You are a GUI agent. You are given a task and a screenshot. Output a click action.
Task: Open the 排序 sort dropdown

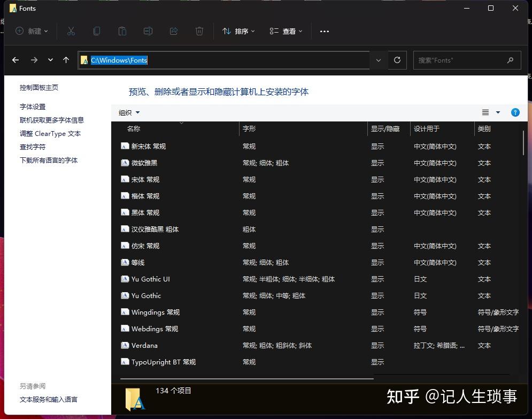pyautogui.click(x=238, y=31)
